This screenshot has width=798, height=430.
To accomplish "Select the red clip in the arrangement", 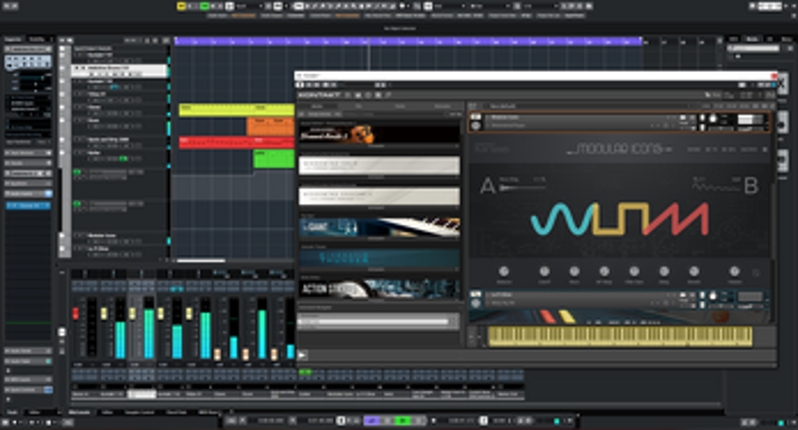I will (x=237, y=142).
